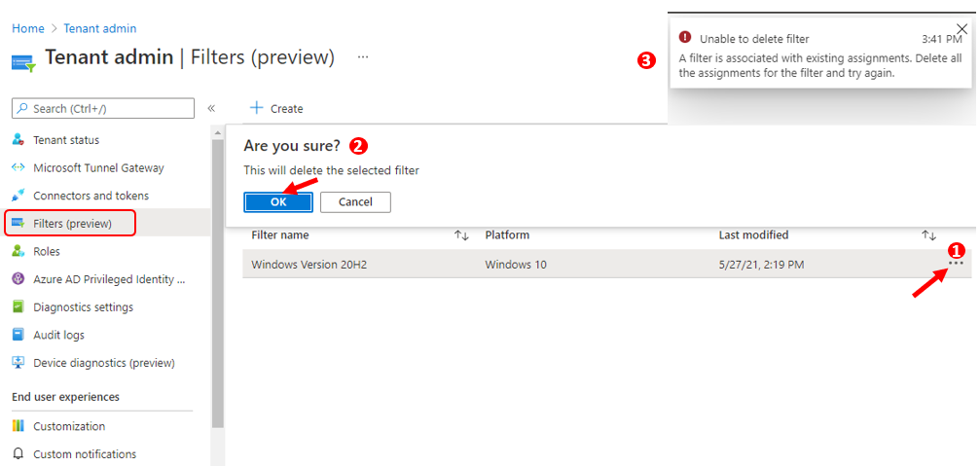Click the Device diagnostics (preview) icon

click(18, 363)
